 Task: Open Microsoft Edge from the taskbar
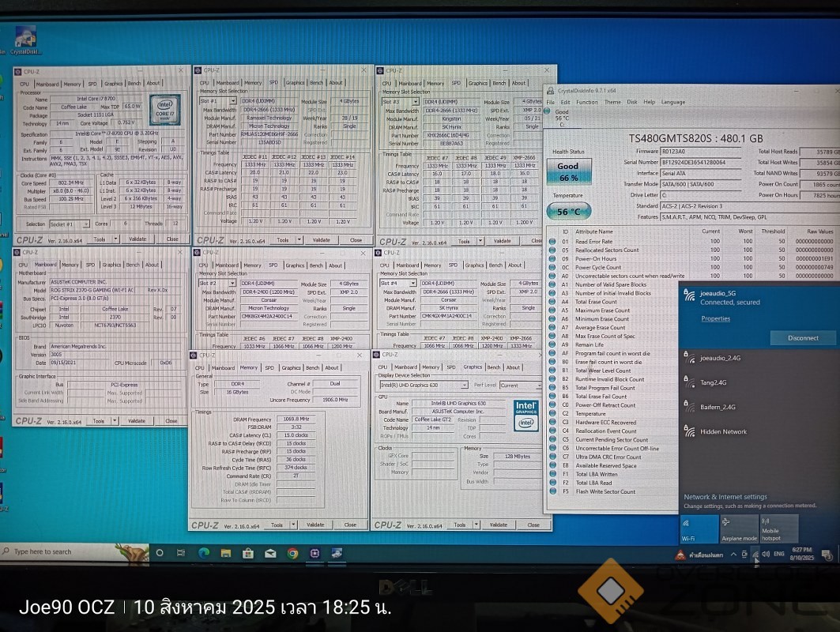204,553
